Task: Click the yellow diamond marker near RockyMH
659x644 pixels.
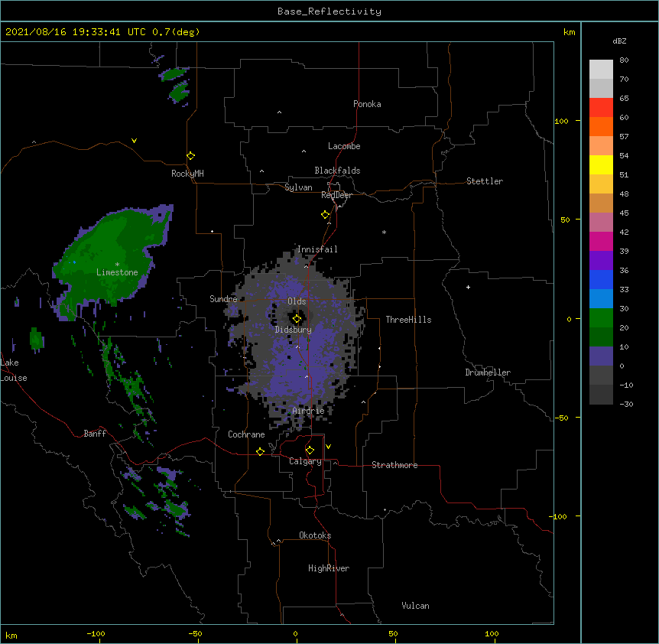Action: click(x=191, y=156)
